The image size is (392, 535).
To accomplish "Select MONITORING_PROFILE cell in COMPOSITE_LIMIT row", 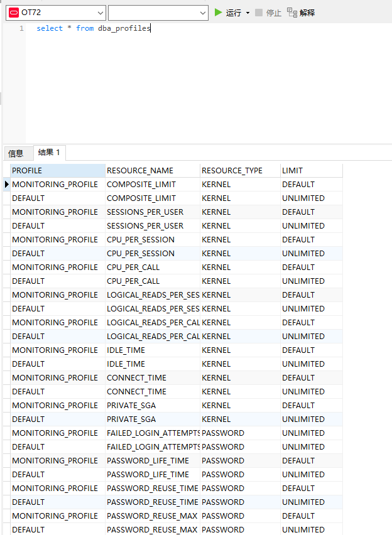I will pos(58,185).
